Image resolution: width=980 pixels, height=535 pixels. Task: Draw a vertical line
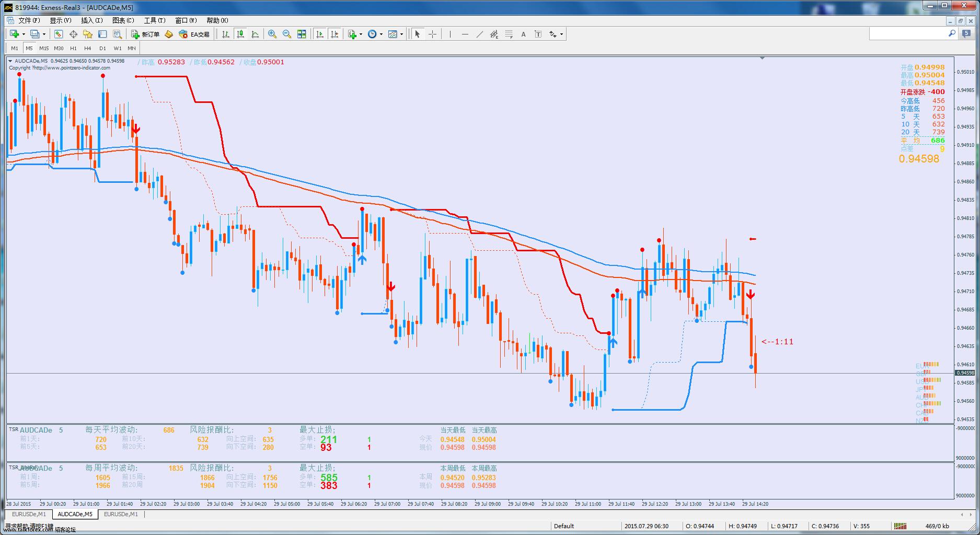tap(449, 34)
